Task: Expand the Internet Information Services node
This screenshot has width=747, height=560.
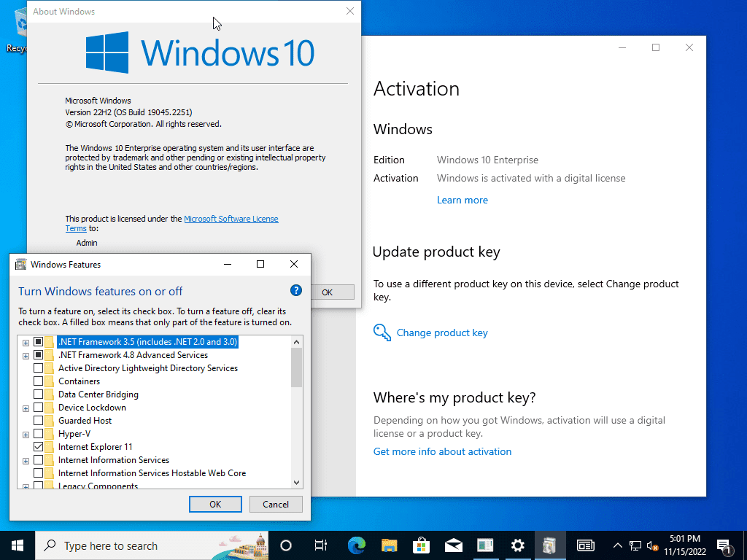Action: point(26,461)
